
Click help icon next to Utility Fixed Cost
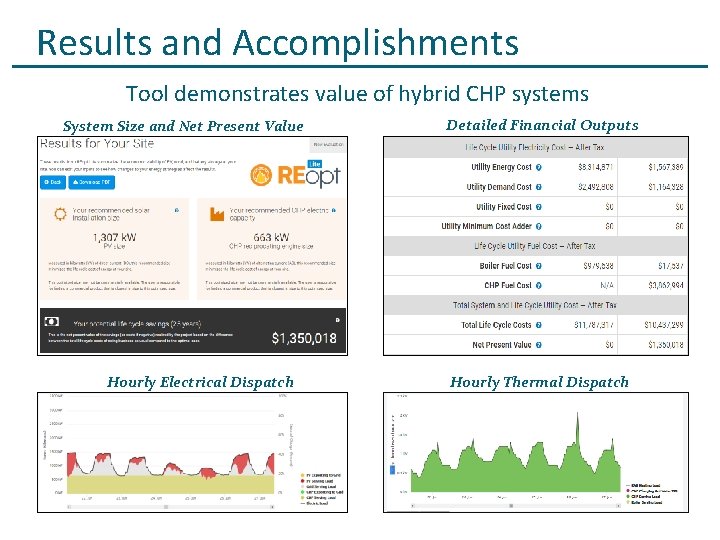(539, 207)
